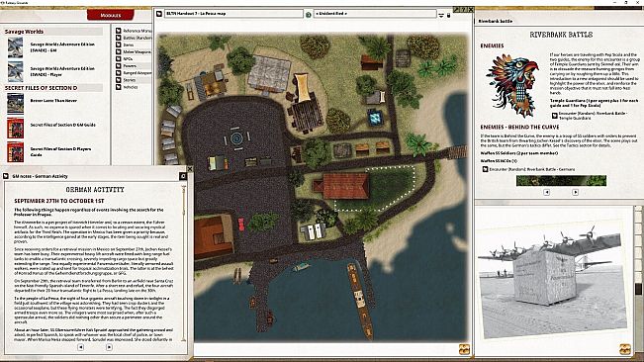Image resolution: width=644 pixels, height=362 pixels.
Task: Select the NPCs list entry text
Action: [x=128, y=58]
